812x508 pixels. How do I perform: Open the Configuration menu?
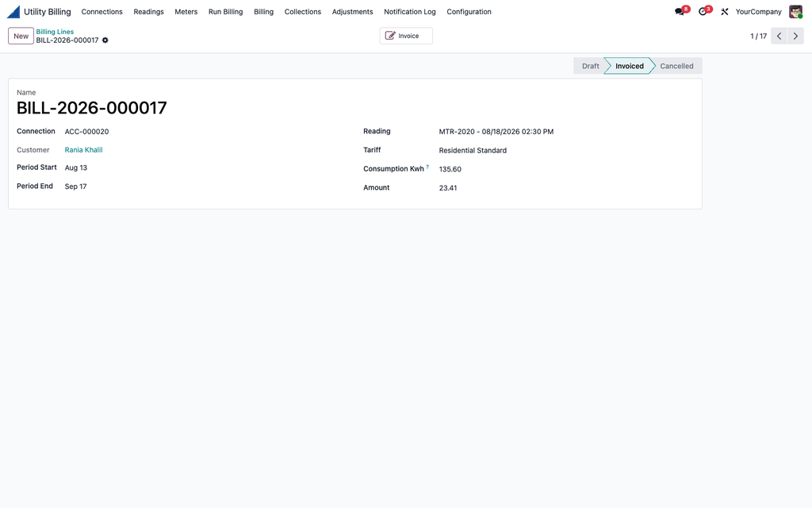pos(469,11)
